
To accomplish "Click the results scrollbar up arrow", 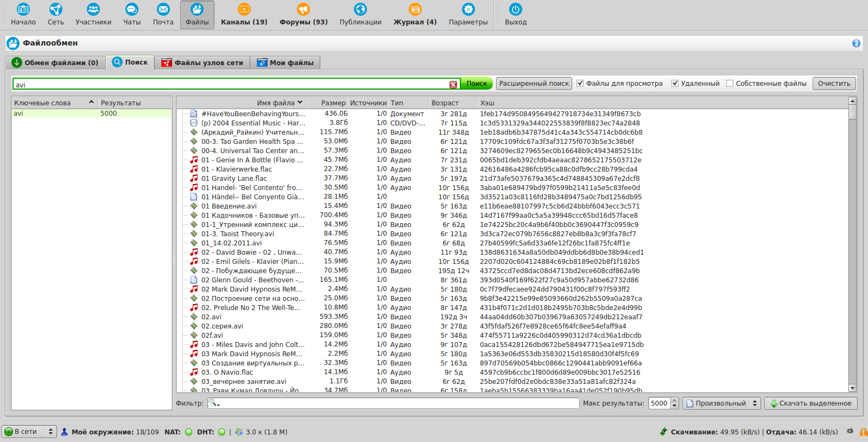I will [x=852, y=101].
